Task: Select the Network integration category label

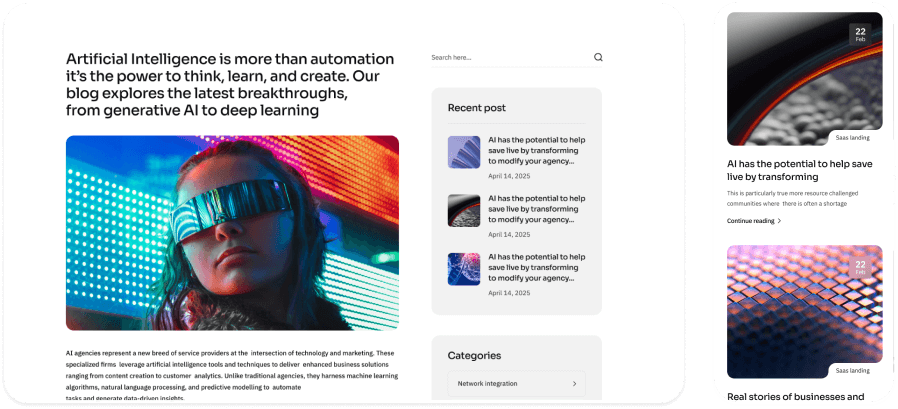Action: click(x=487, y=384)
